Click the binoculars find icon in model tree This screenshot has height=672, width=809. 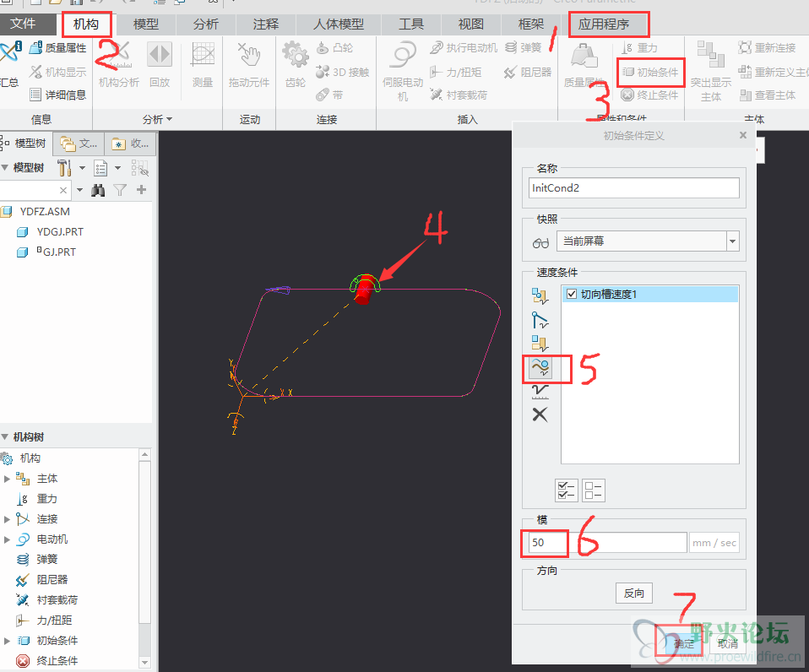[x=98, y=190]
